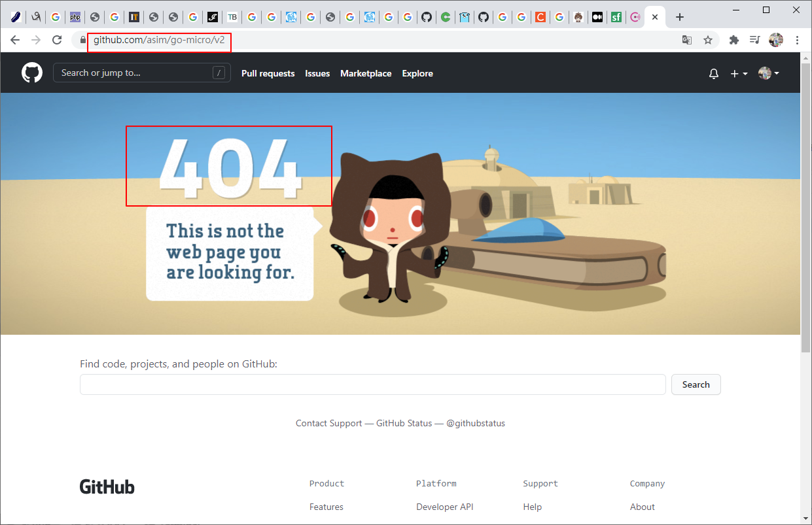Expand the plus create-new dropdown
812x525 pixels.
coord(739,74)
